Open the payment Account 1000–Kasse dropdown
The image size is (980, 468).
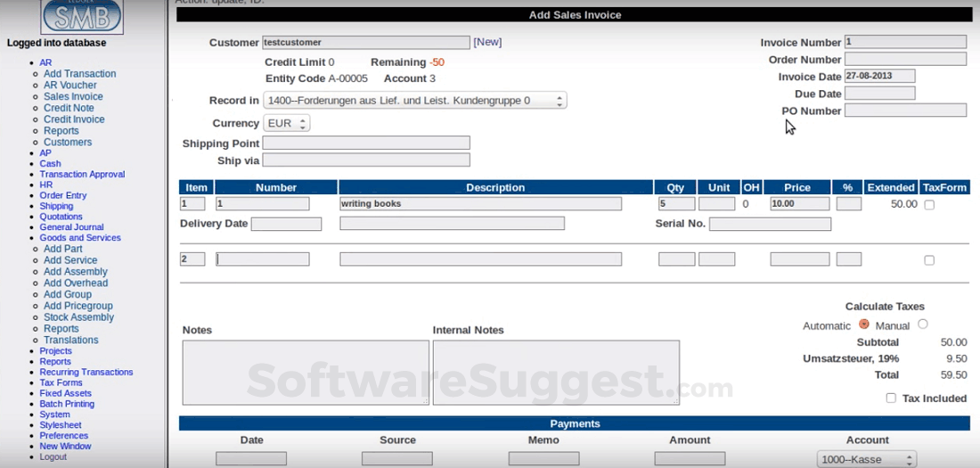[866, 459]
